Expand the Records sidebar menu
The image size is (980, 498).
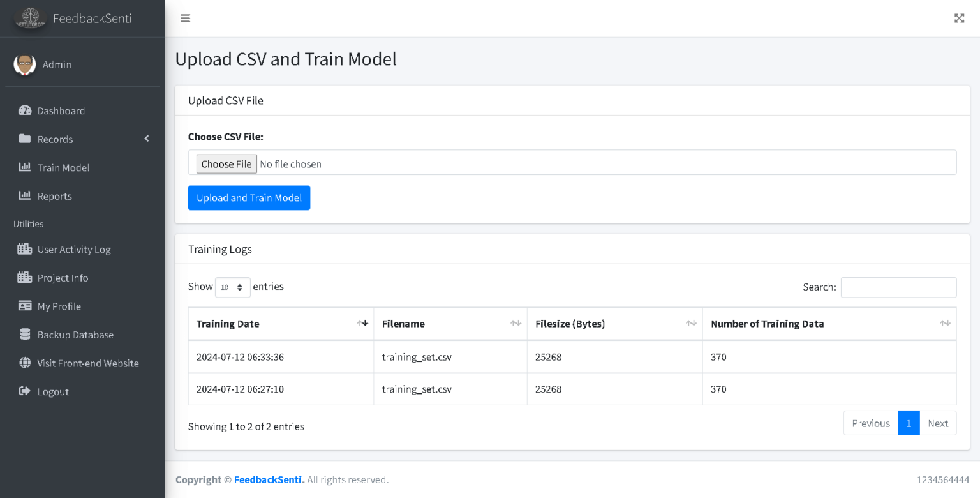pos(146,139)
